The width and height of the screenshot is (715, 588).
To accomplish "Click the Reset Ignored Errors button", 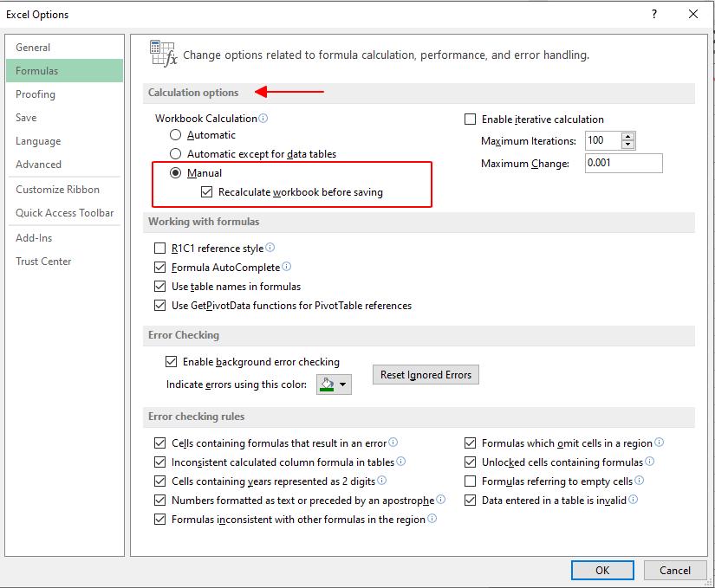I will click(426, 374).
